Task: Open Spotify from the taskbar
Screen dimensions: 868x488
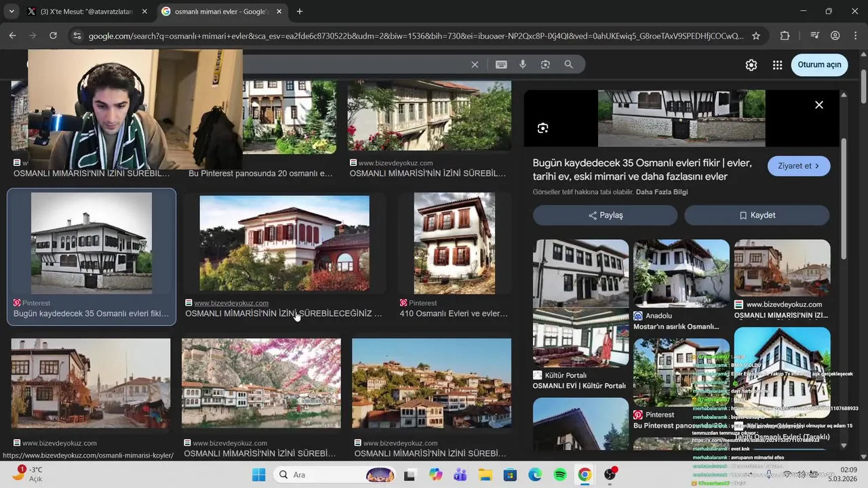Action: [x=560, y=474]
